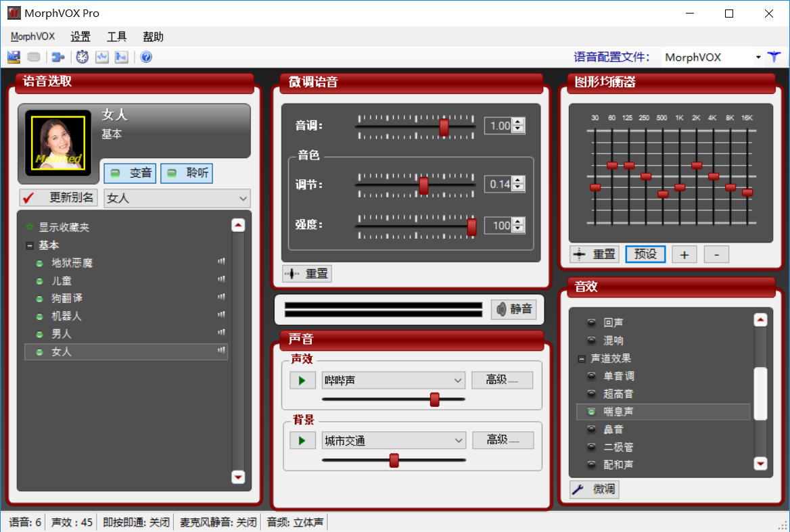Screen dimensions: 790x532
Task: Click the first toolbar icon with floppy disk
Action: click(x=14, y=57)
